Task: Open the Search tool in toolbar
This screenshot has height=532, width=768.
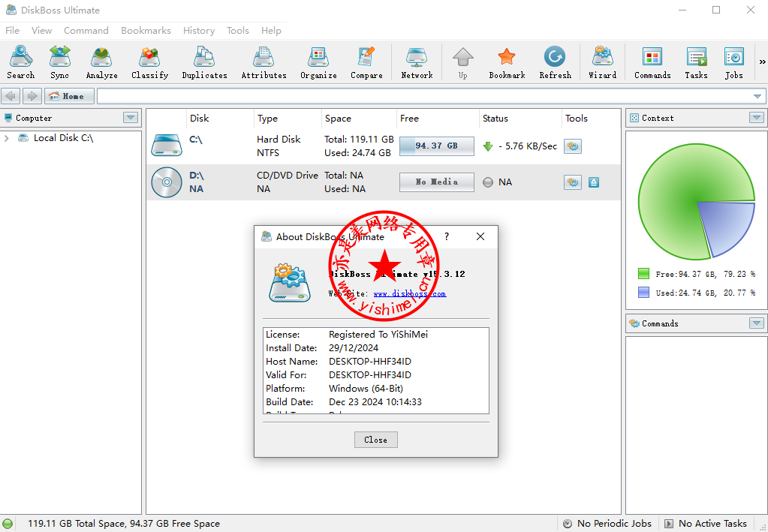Action: [20, 62]
